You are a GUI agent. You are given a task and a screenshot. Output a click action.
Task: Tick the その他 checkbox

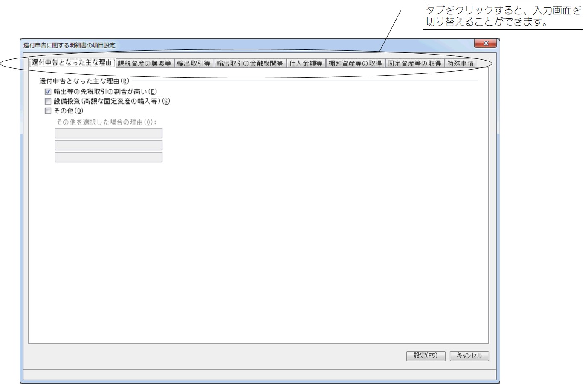(48, 111)
